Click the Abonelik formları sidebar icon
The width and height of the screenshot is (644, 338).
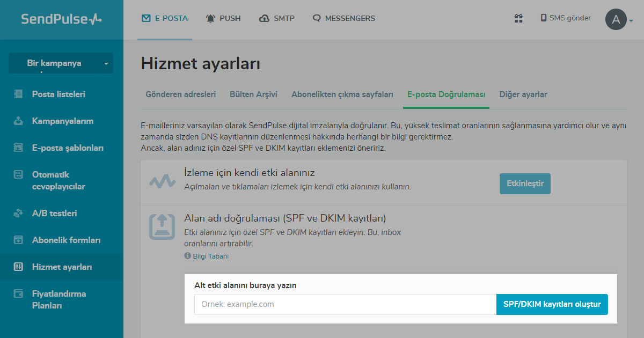[18, 240]
